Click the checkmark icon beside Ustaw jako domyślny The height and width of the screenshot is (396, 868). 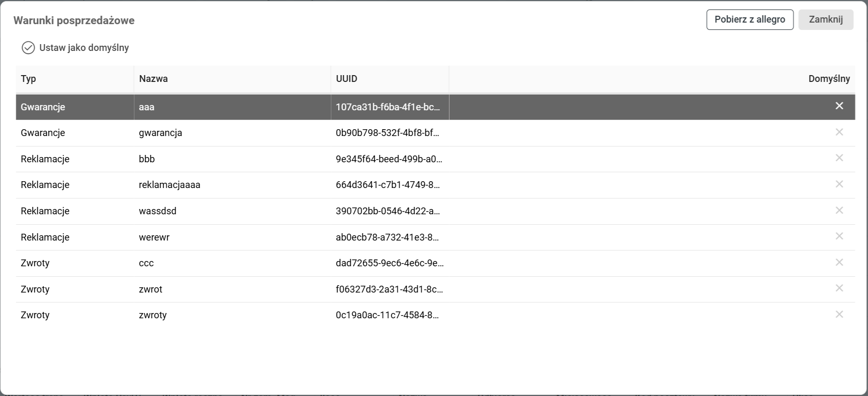[28, 48]
